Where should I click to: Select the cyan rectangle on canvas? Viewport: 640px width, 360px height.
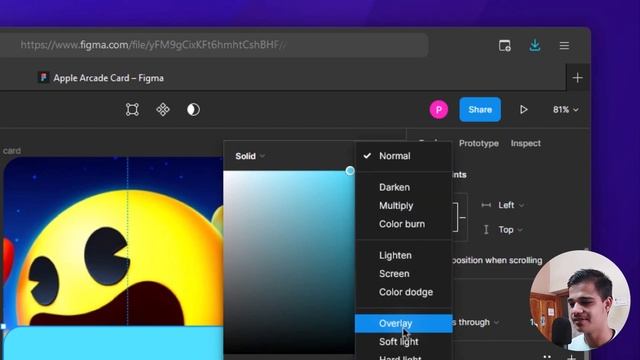coord(113,343)
